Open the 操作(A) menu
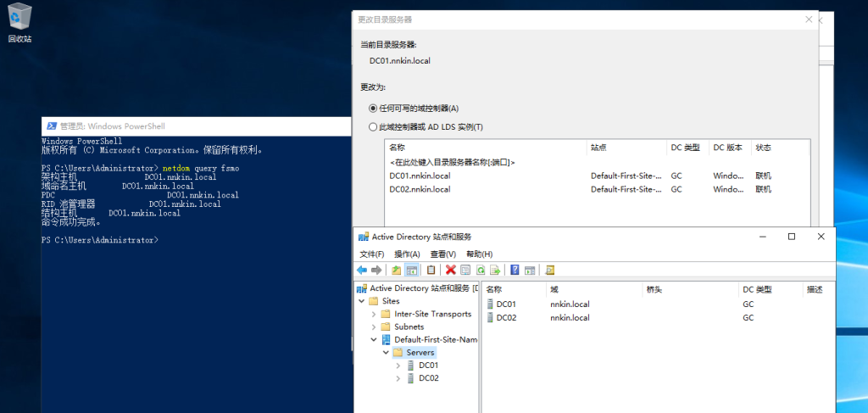The height and width of the screenshot is (413, 868). pyautogui.click(x=407, y=254)
